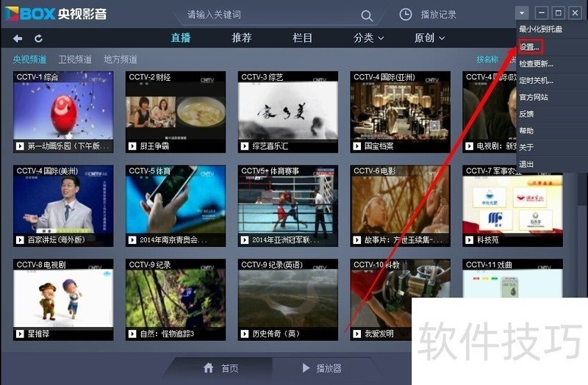Play 综艺喜乐汇 via its play icon
The image size is (588, 385).
[x=245, y=146]
